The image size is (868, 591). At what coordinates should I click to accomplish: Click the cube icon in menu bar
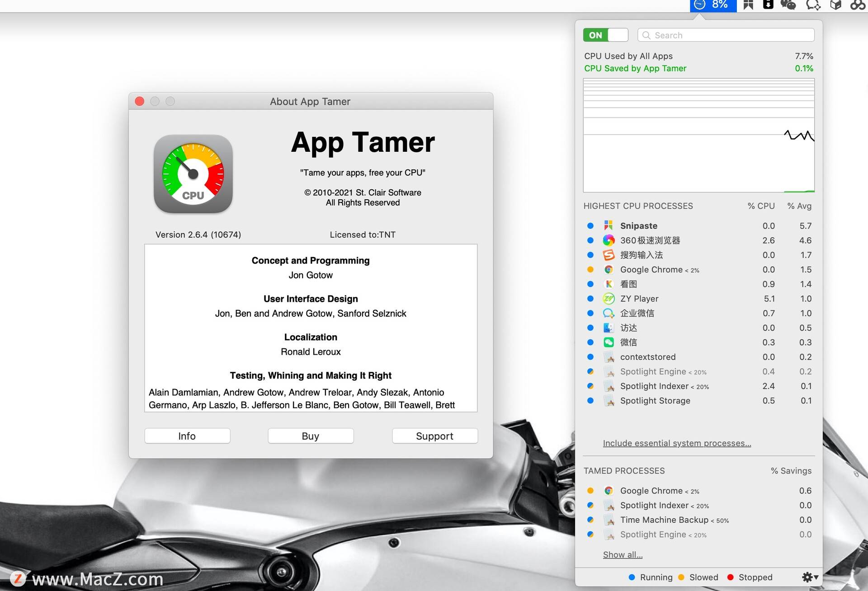[835, 5]
